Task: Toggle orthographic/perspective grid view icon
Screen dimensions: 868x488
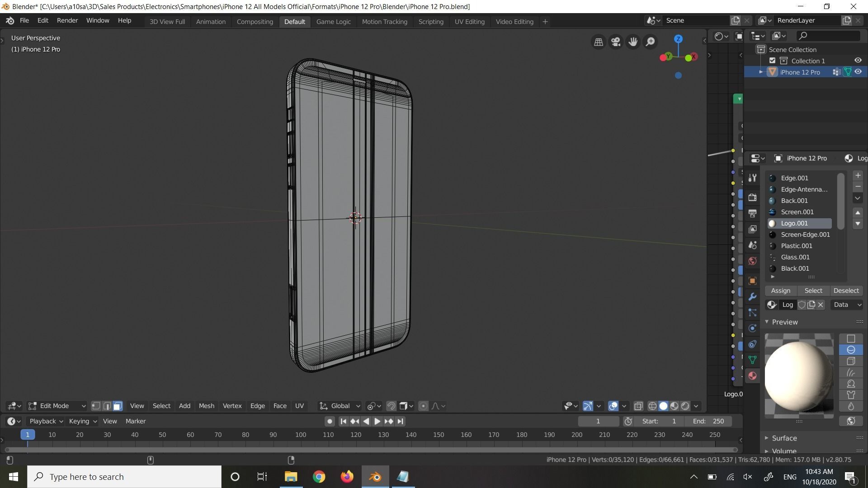Action: pos(599,42)
